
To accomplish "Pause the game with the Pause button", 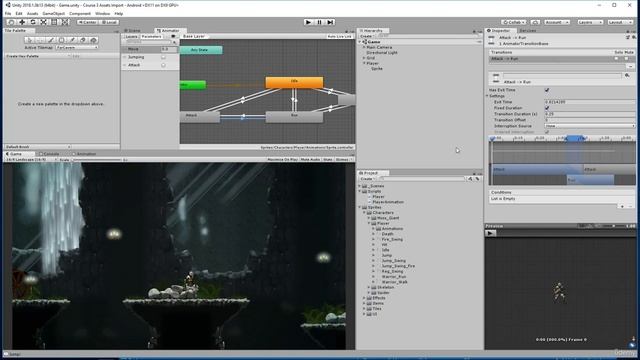I will tap(319, 22).
